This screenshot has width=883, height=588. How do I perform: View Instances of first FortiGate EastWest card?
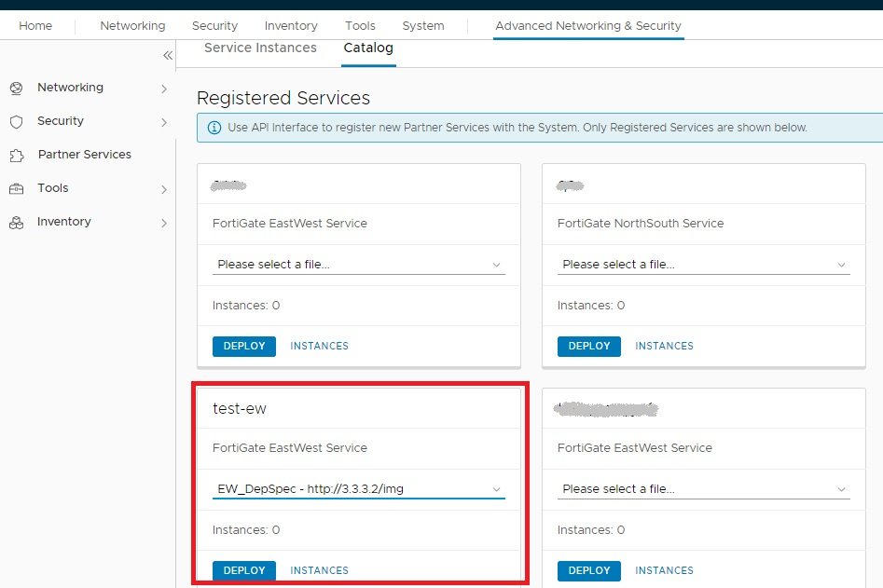[319, 346]
